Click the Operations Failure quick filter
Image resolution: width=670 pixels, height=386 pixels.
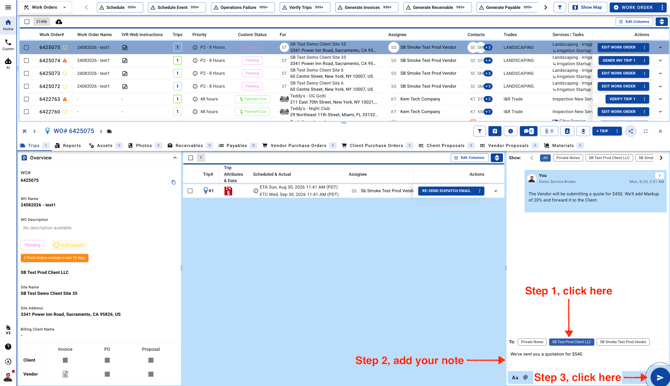tap(243, 7)
